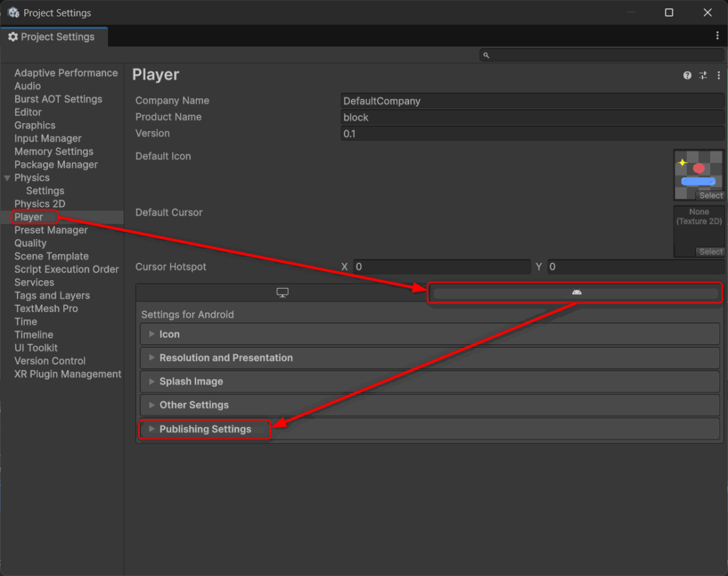Expand the Splash Image section
This screenshot has width=728, height=576.
[x=430, y=381]
